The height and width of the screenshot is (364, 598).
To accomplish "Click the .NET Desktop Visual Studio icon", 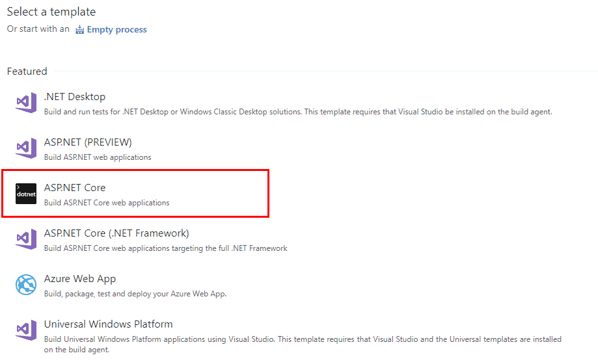I will [26, 103].
